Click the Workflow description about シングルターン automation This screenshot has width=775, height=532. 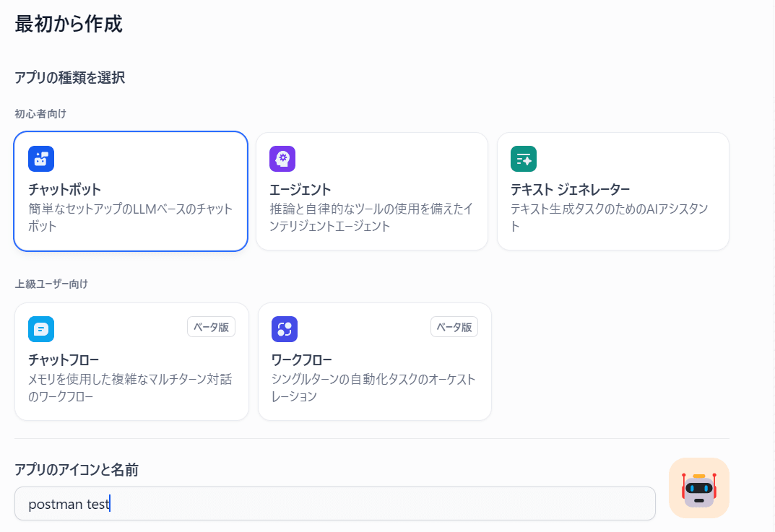click(373, 388)
